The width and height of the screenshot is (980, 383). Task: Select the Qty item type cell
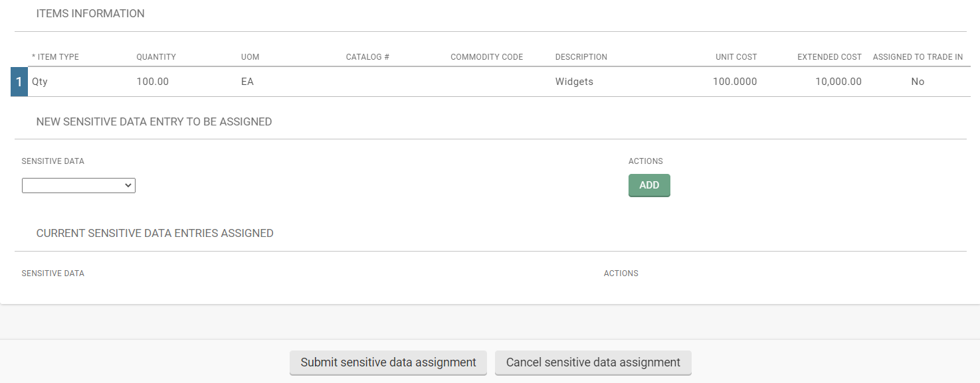pyautogui.click(x=40, y=82)
